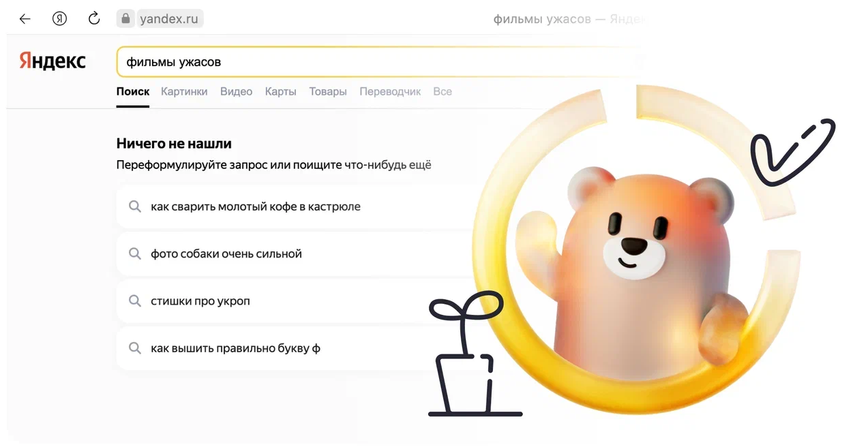Select the Карты tab
The width and height of the screenshot is (868, 447).
click(280, 91)
